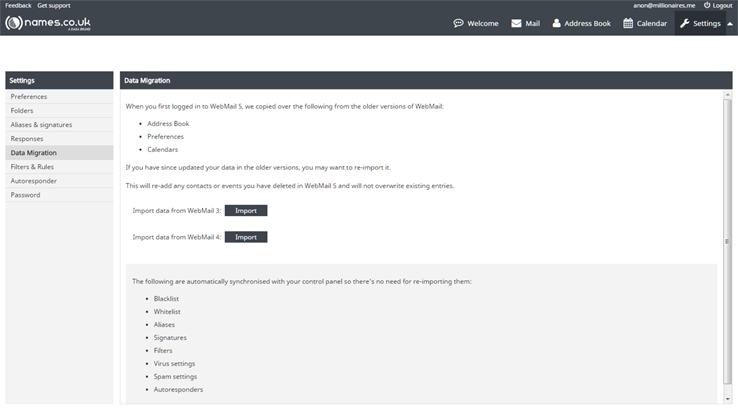Open Preferences in the Settings sidebar
Screen dimensions: 738x415
click(29, 97)
